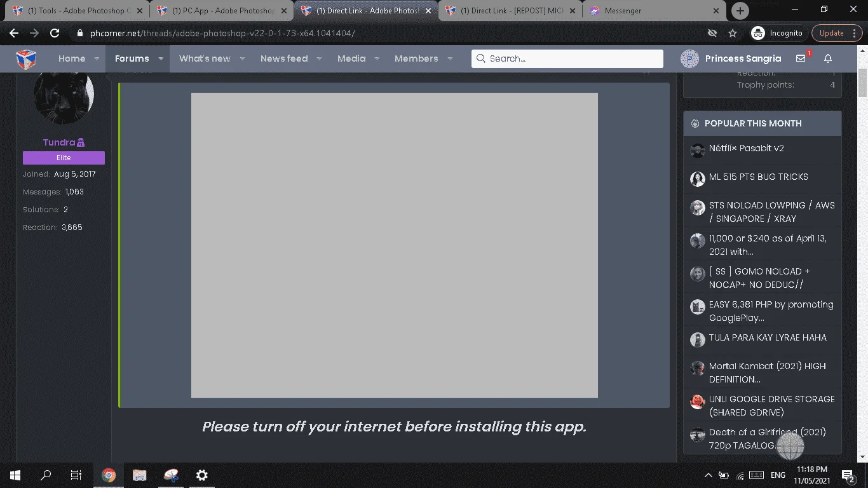
Task: Switch to the REPOST MICR tab
Action: pyautogui.click(x=510, y=11)
